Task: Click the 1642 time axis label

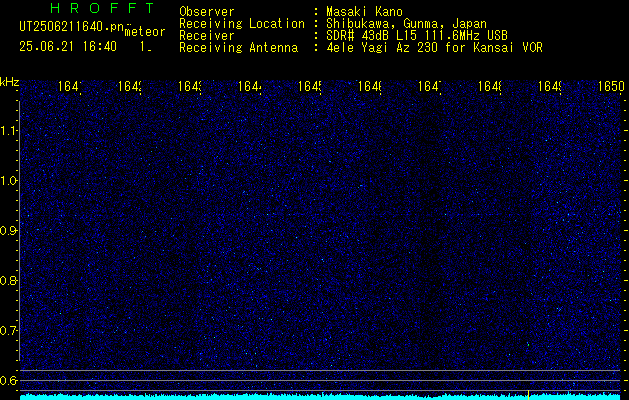Action: pyautogui.click(x=130, y=86)
